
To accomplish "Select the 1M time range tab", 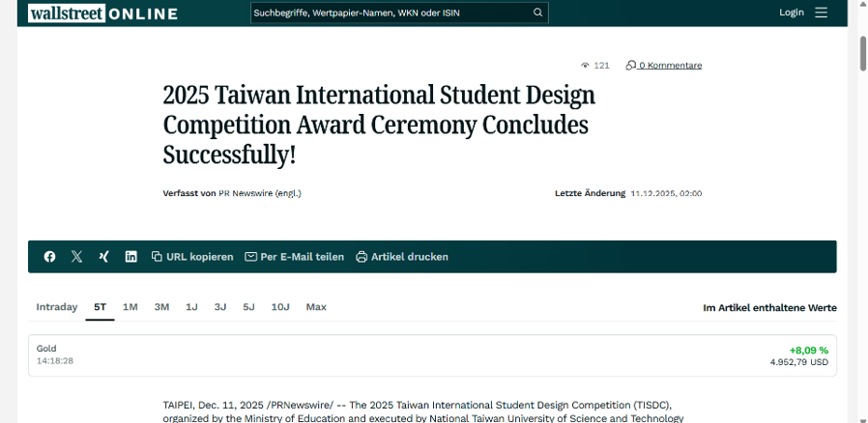I will click(x=130, y=307).
